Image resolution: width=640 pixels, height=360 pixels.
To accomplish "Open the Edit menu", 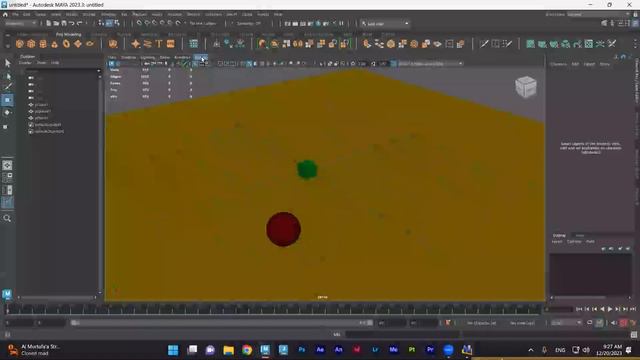I will (27, 14).
